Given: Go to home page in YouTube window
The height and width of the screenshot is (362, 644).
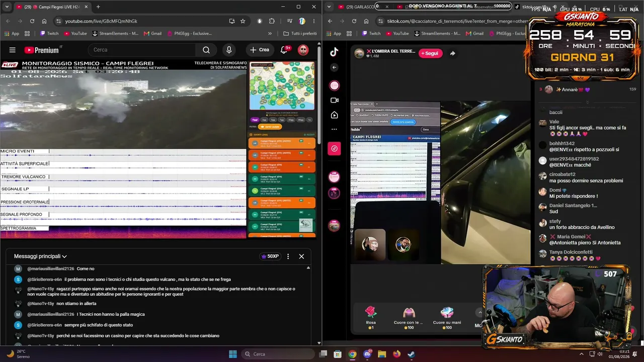Looking at the screenshot, I should 44,21.
